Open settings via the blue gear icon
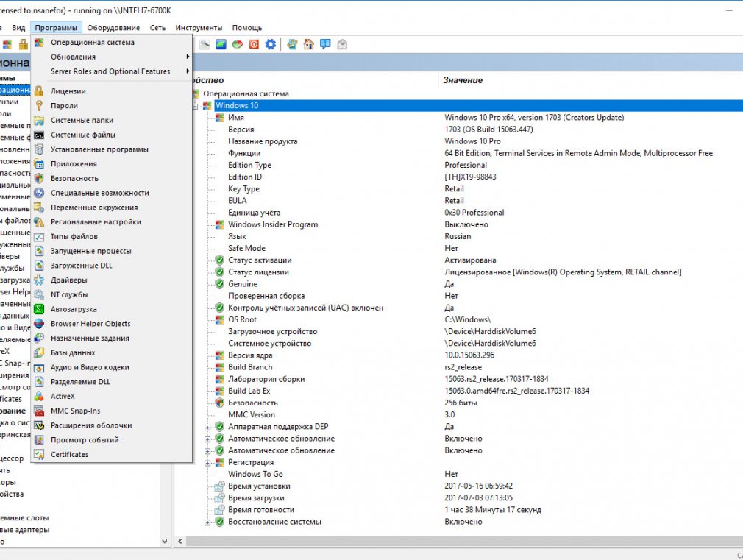 click(x=270, y=45)
